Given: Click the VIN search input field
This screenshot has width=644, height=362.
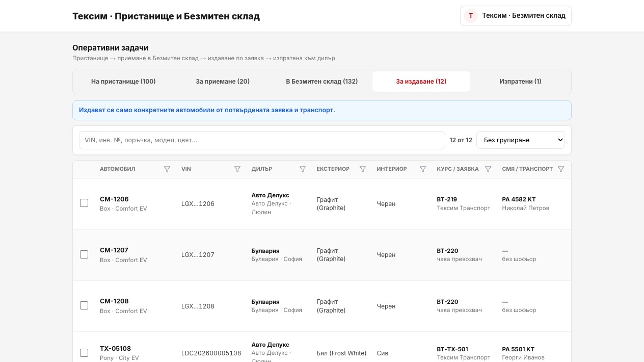Looking at the screenshot, I should (262, 140).
